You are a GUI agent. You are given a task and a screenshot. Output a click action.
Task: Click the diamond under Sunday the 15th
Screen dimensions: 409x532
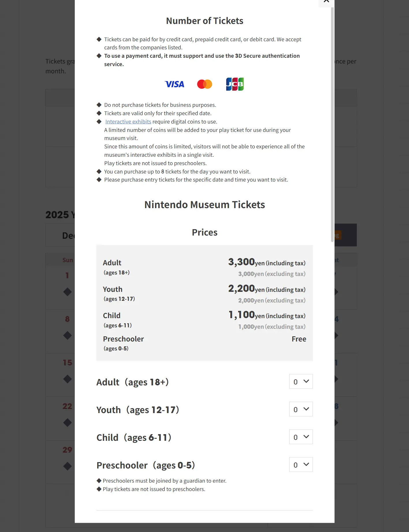pyautogui.click(x=67, y=379)
